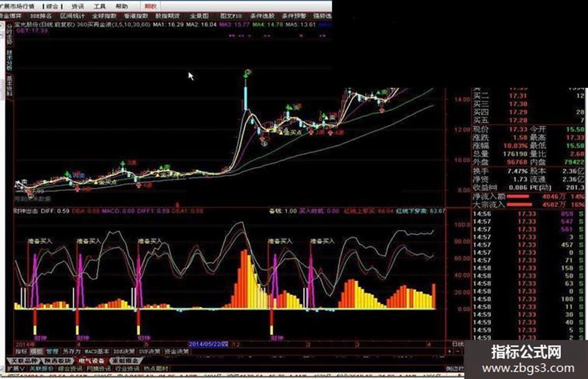588x379 pixels.
Task: Click first 准备买入 signal label
Action: (x=40, y=241)
